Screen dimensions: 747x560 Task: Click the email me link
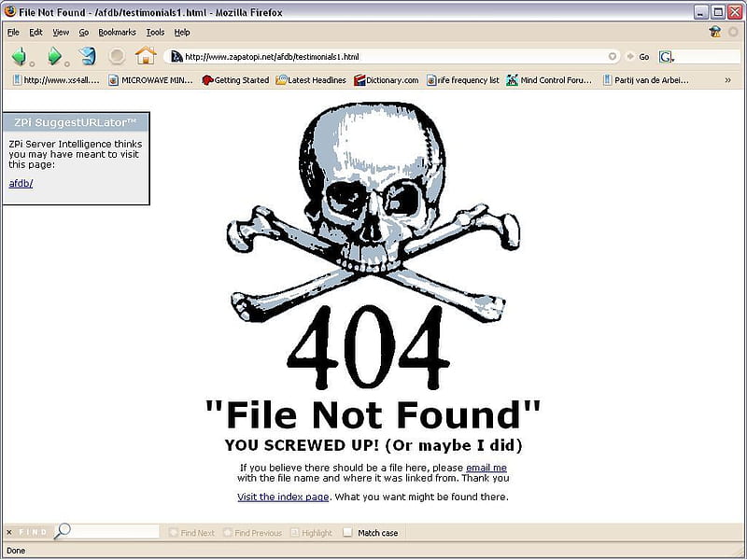coord(486,468)
